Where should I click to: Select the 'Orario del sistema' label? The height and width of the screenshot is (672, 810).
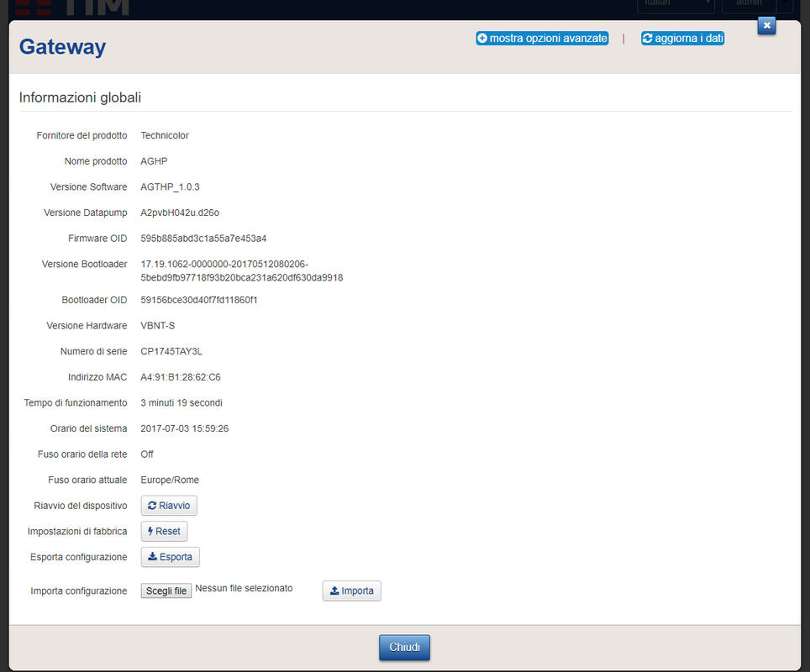(x=88, y=428)
